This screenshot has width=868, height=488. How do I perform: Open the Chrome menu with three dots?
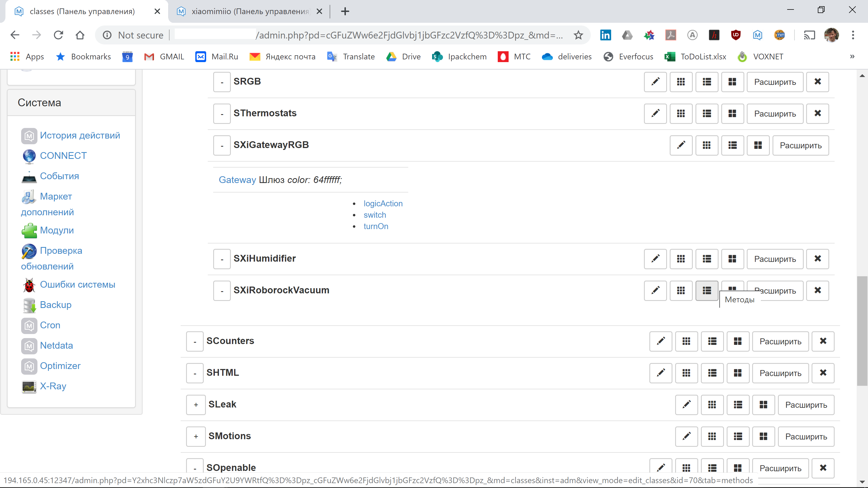click(x=854, y=35)
